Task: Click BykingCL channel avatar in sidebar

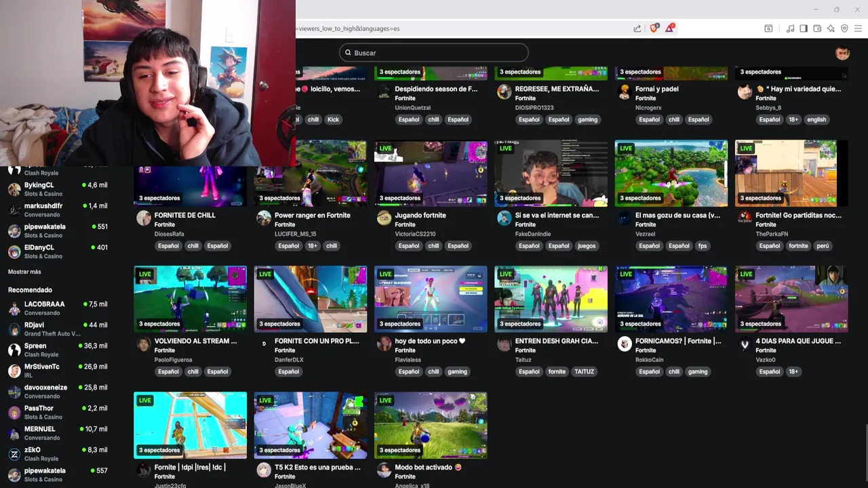Action: coord(14,189)
